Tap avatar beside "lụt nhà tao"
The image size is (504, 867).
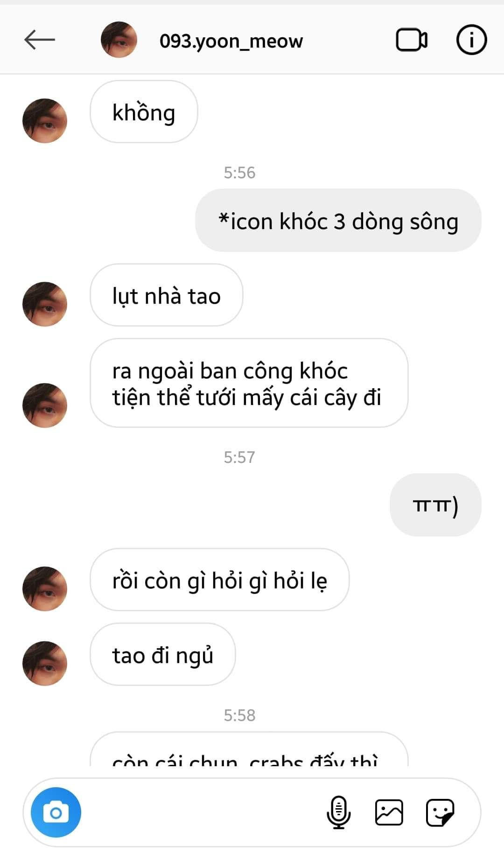pos(45,304)
